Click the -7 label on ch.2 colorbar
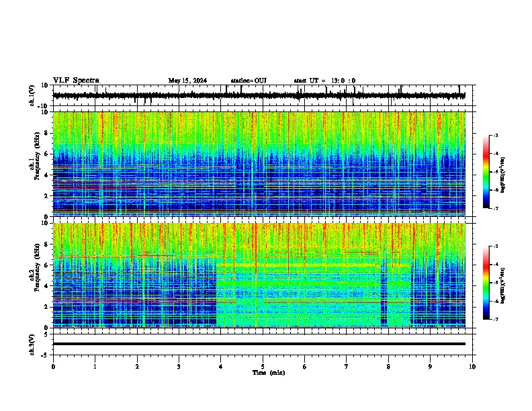 (495, 319)
